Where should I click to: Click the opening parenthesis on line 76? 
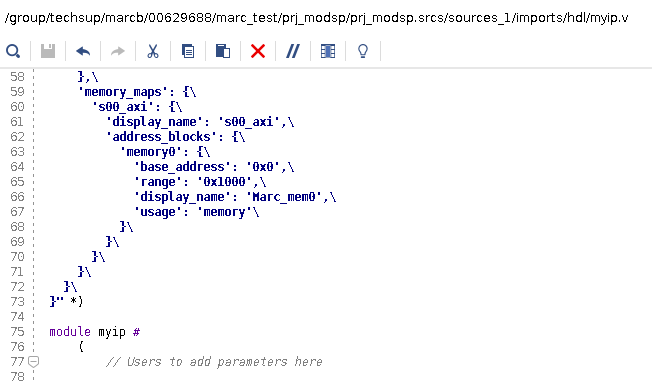pyautogui.click(x=81, y=346)
